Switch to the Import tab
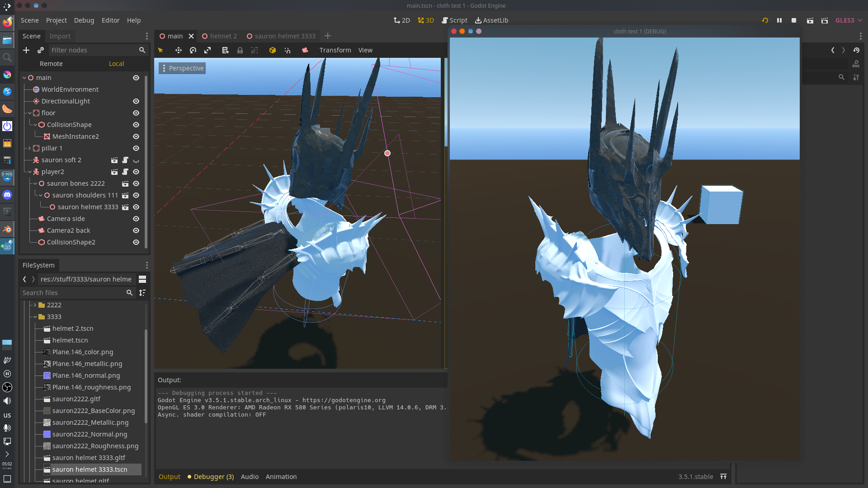This screenshot has height=488, width=868. point(60,36)
